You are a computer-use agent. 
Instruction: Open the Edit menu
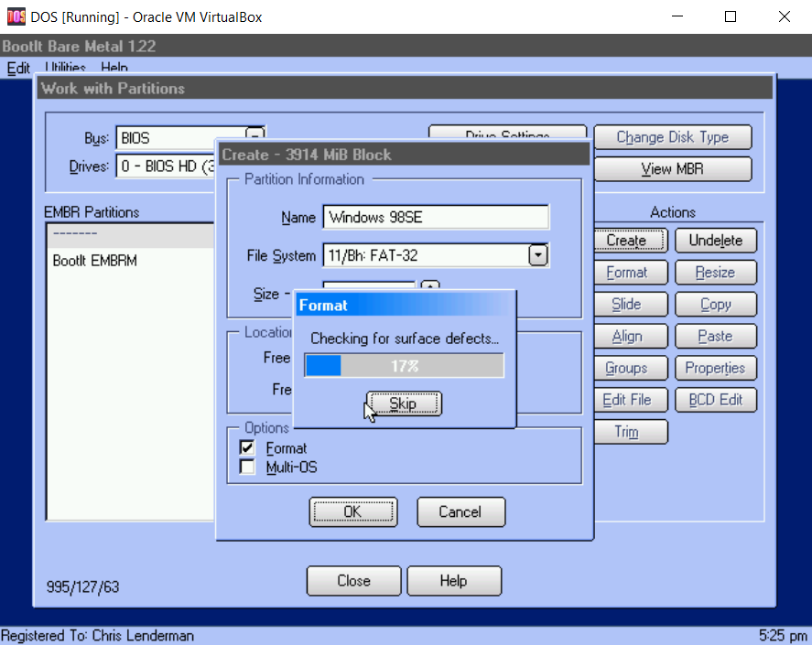coord(17,68)
